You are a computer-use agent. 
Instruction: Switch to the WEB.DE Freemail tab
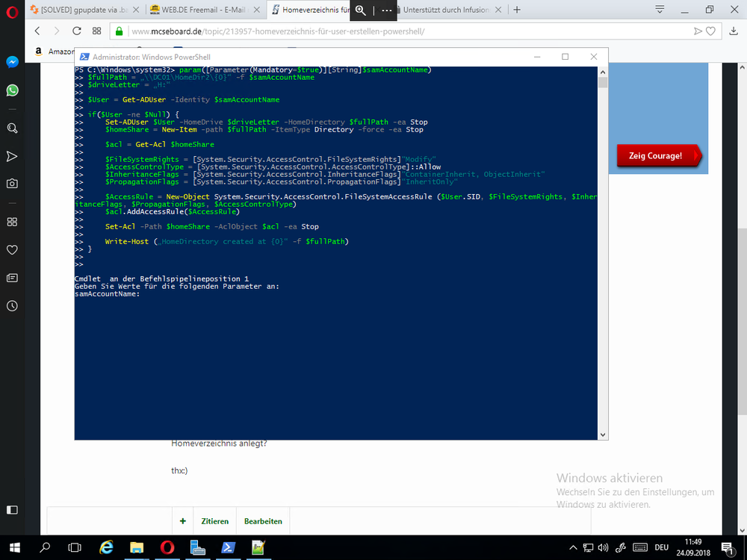pyautogui.click(x=202, y=10)
